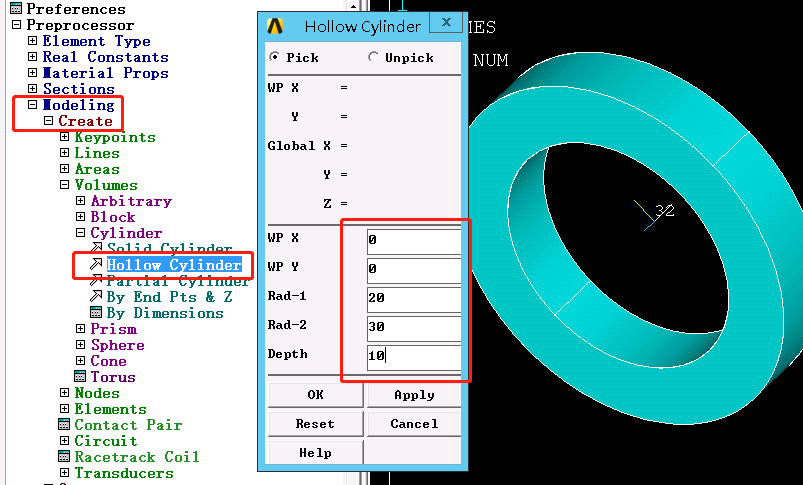
Task: Close the Hollow Cylinder dialog
Action: pyautogui.click(x=447, y=23)
